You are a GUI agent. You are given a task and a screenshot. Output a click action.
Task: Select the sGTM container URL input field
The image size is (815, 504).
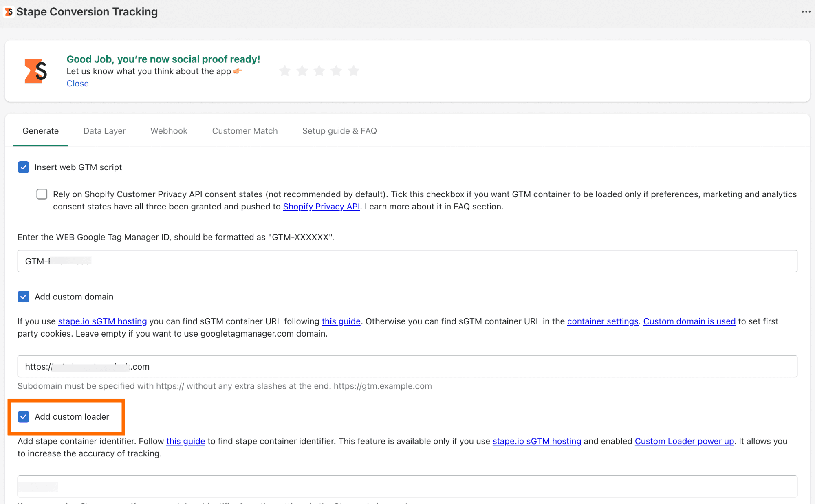point(204,366)
